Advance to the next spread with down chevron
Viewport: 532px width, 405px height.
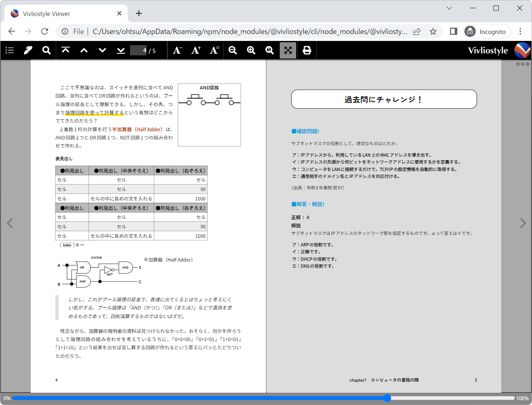[102, 50]
